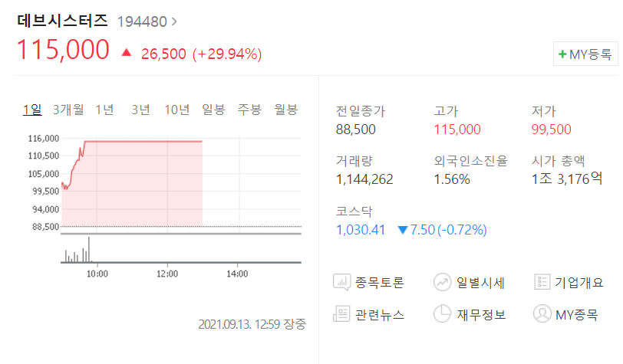Click the 일별시세 chart icon

442,282
